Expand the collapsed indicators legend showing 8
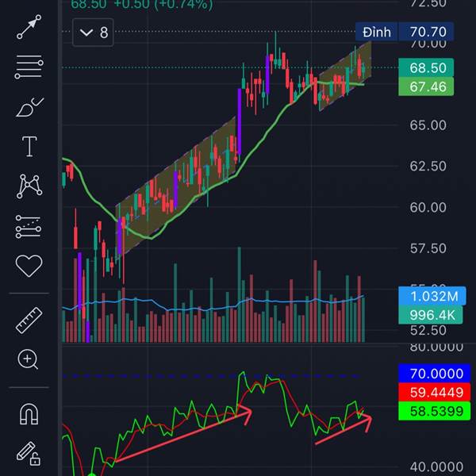 click(x=93, y=33)
